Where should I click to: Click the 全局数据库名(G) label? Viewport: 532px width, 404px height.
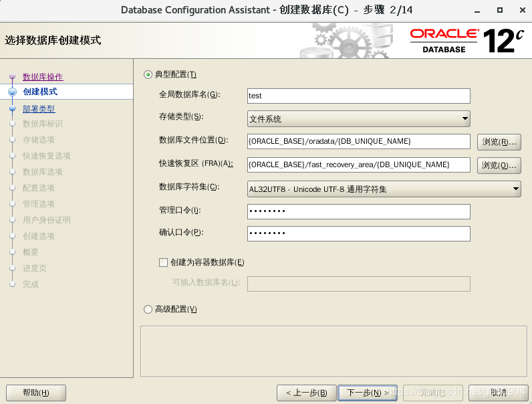click(189, 94)
